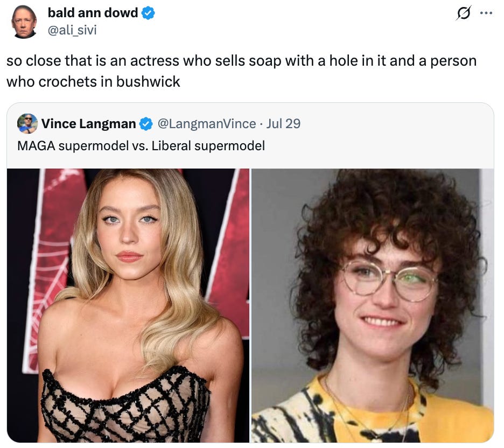
Task: Open the bald ann dowd display name
Action: 93,13
